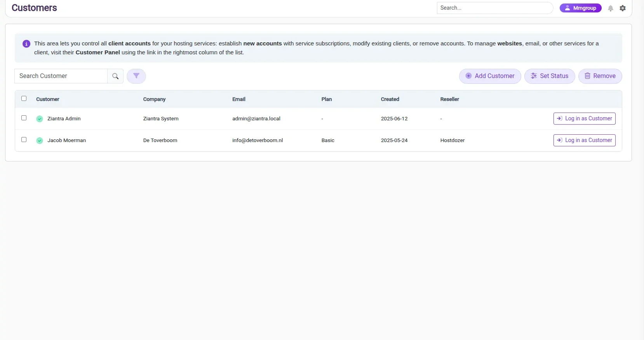Select the Jacob Moerman customer name
The height and width of the screenshot is (340, 644).
tap(67, 141)
